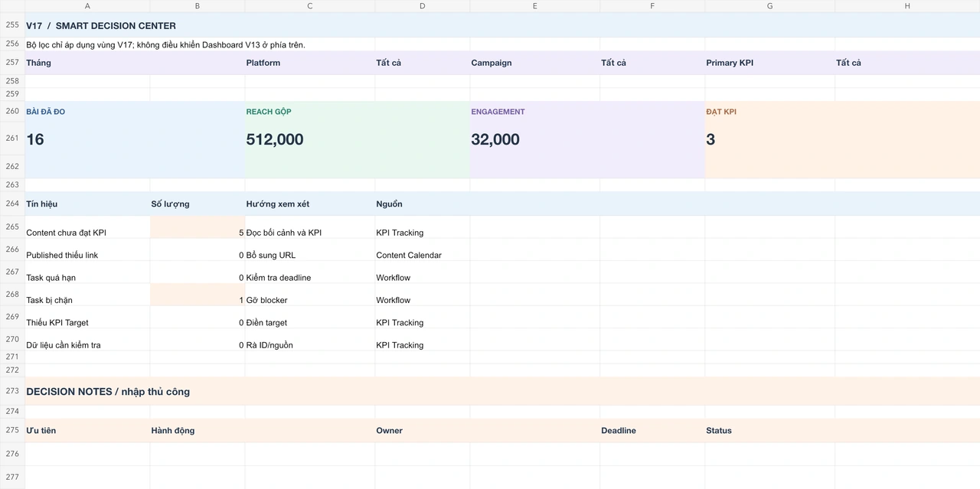Select row 261 header
The image size is (980, 489).
tap(12, 139)
